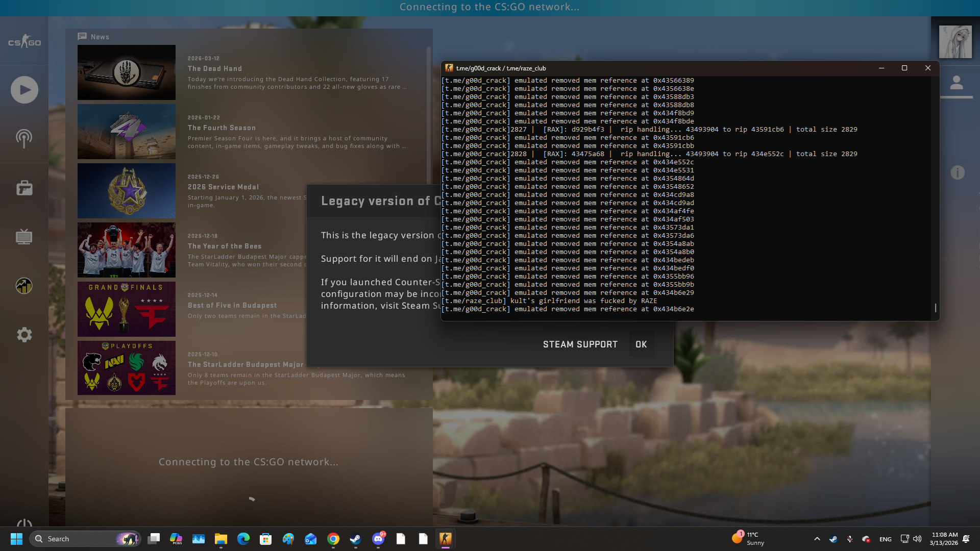Viewport: 980px width, 551px height.
Task: Open the Best of Five in Budapest article
Action: point(232,305)
